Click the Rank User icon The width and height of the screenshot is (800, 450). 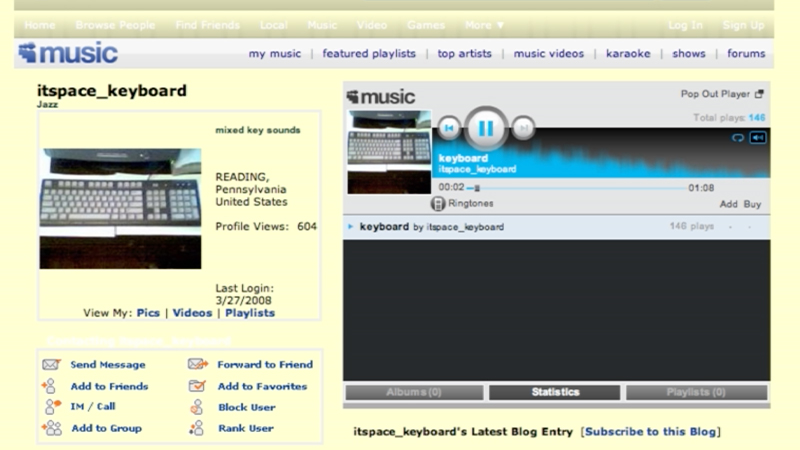tap(196, 428)
